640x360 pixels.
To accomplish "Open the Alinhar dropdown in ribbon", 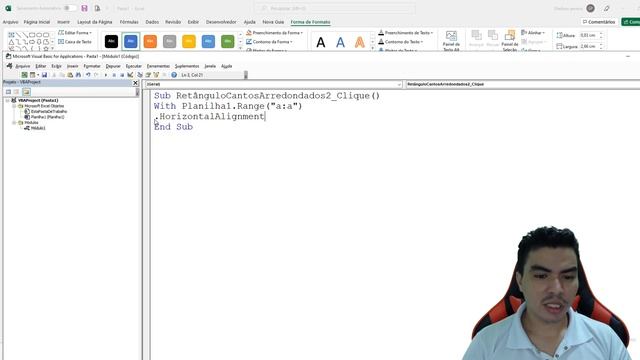I will click(x=533, y=33).
